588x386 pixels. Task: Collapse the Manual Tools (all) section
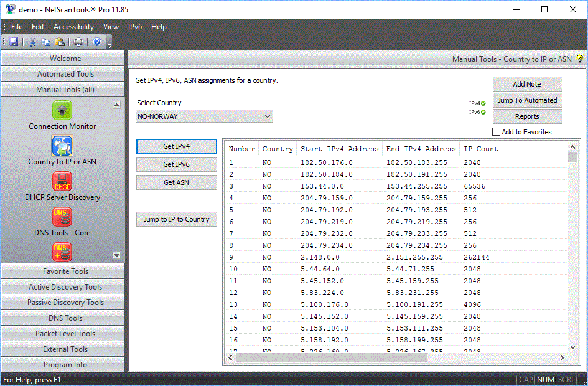click(x=63, y=89)
